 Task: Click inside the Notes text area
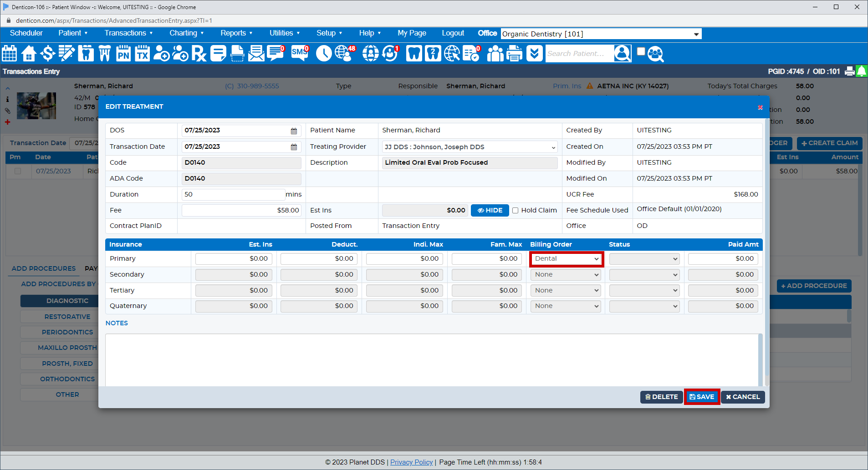[430, 359]
